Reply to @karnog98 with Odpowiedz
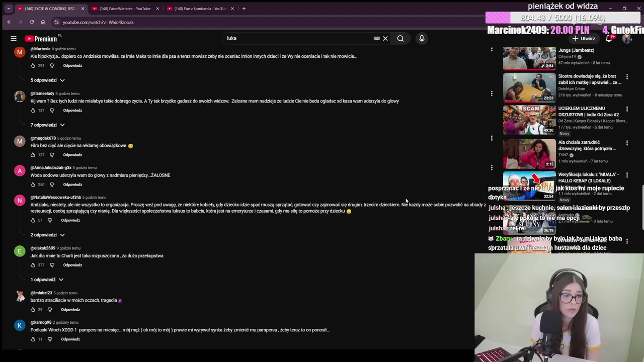This screenshot has width=644, height=362. coord(70,339)
